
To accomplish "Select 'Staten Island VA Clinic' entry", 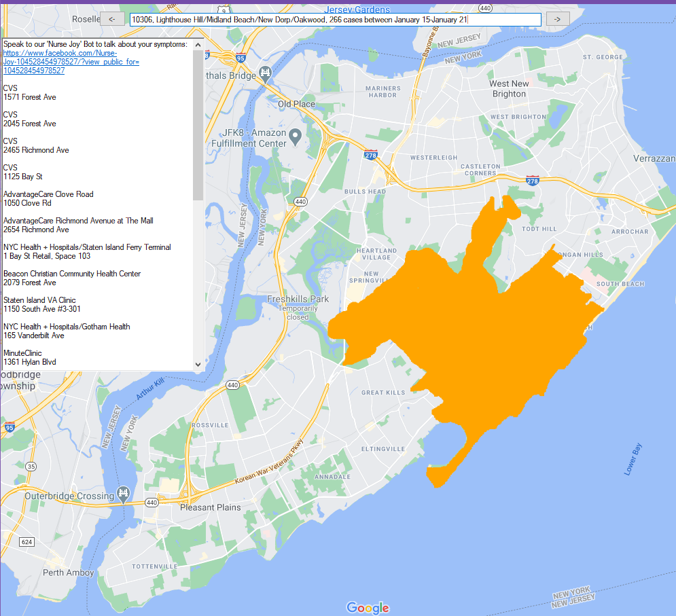I will 42,304.
